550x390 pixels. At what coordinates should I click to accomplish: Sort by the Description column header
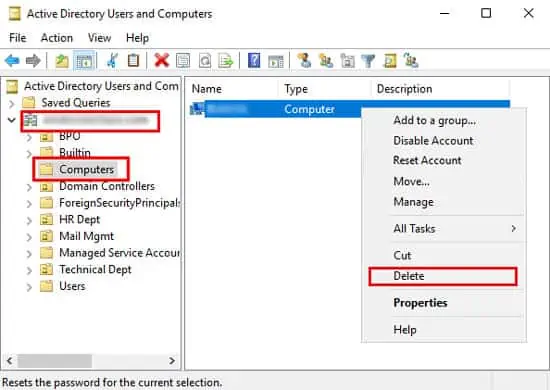[x=440, y=89]
